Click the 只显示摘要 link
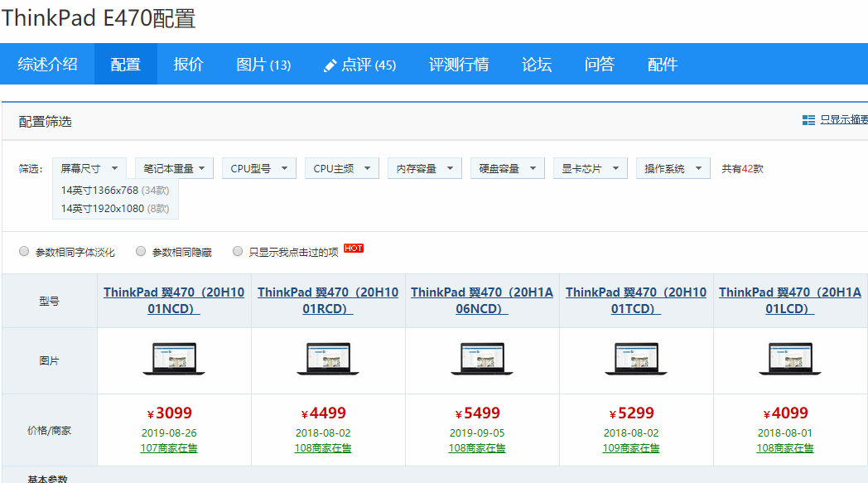The image size is (868, 483). click(843, 119)
